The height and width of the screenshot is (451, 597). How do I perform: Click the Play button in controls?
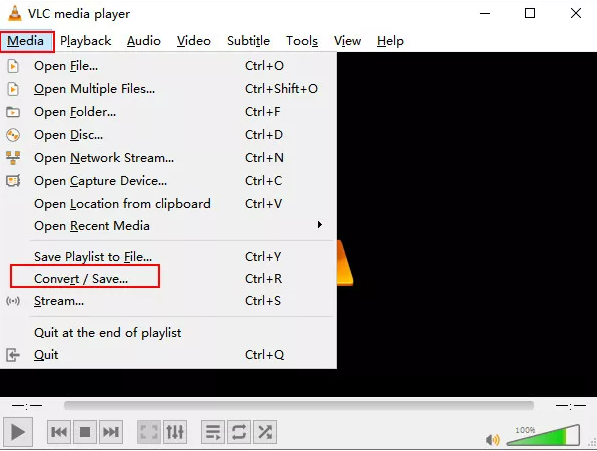pos(18,432)
